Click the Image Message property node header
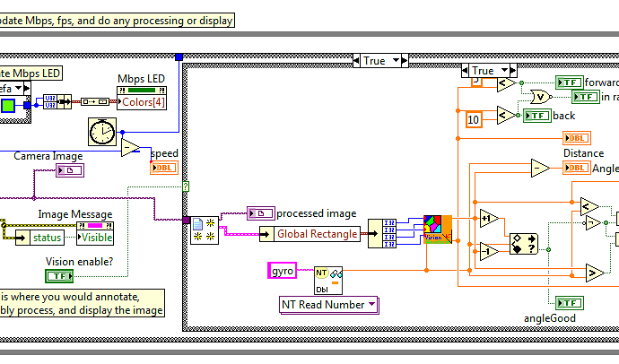Screen dimensions: 619x364 tap(95, 226)
